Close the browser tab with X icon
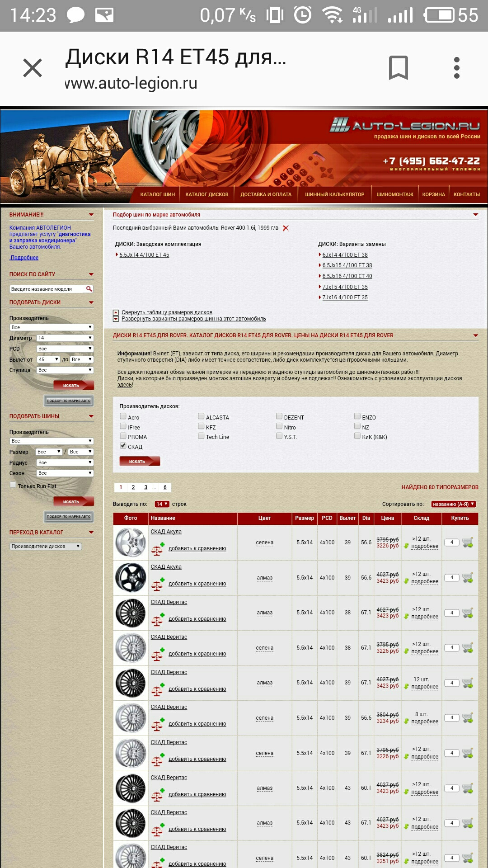This screenshot has height=868, width=488. [x=33, y=68]
